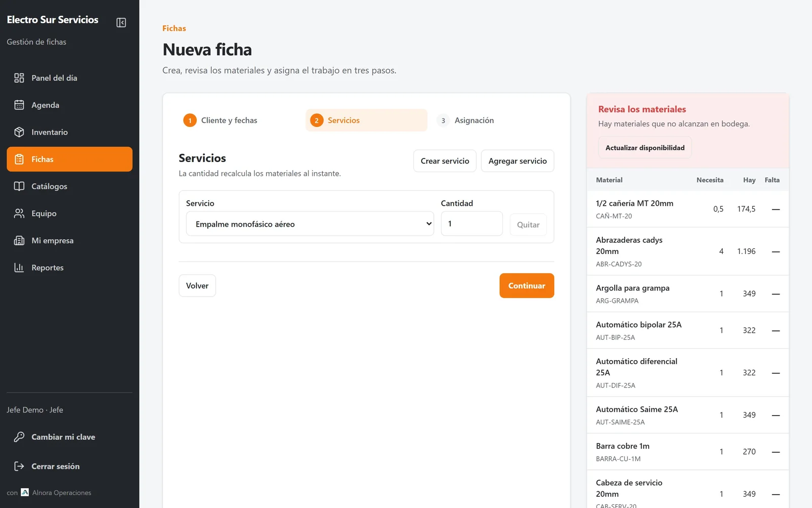
Task: Open the Servicio dropdown
Action: pos(310,224)
